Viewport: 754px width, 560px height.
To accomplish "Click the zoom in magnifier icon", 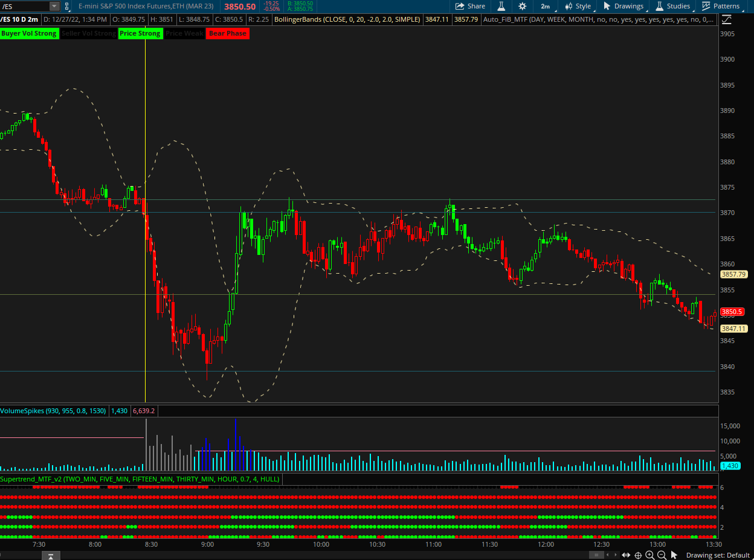I will click(650, 555).
